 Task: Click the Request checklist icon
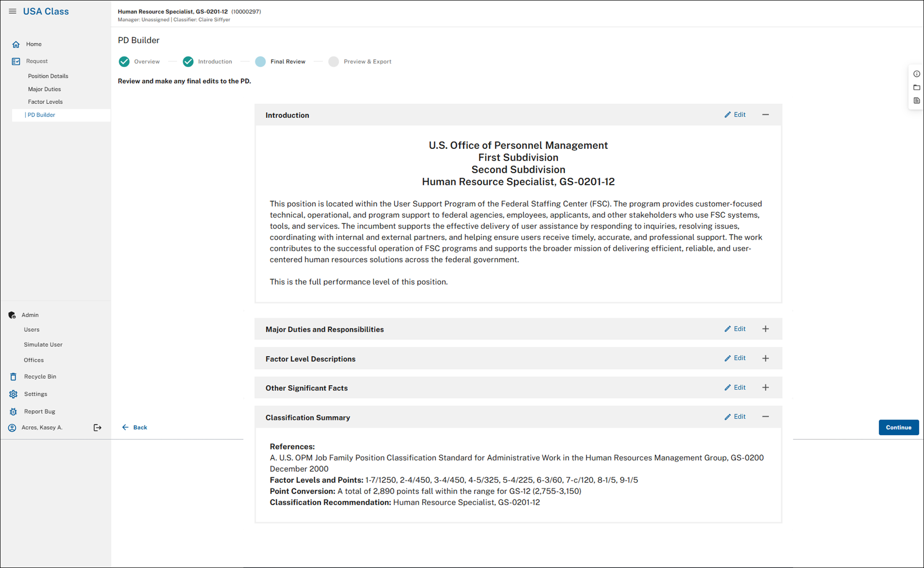pyautogui.click(x=16, y=61)
